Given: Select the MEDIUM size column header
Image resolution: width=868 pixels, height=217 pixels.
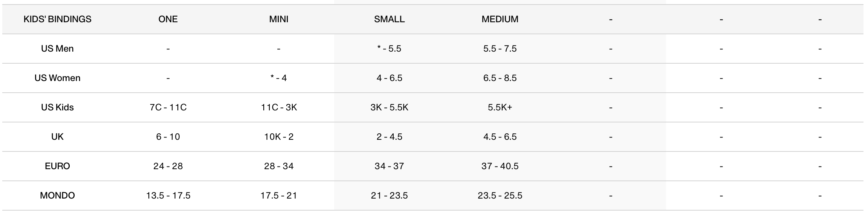Looking at the screenshot, I should [500, 19].
